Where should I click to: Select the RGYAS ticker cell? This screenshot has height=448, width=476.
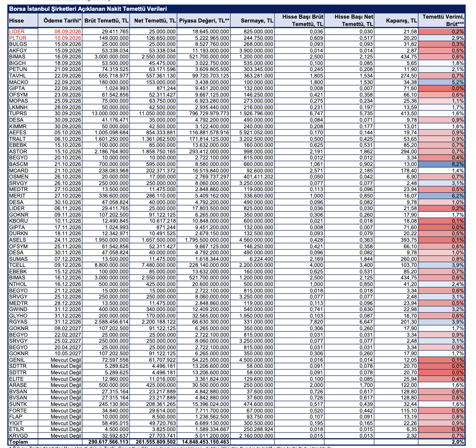coord(18,322)
